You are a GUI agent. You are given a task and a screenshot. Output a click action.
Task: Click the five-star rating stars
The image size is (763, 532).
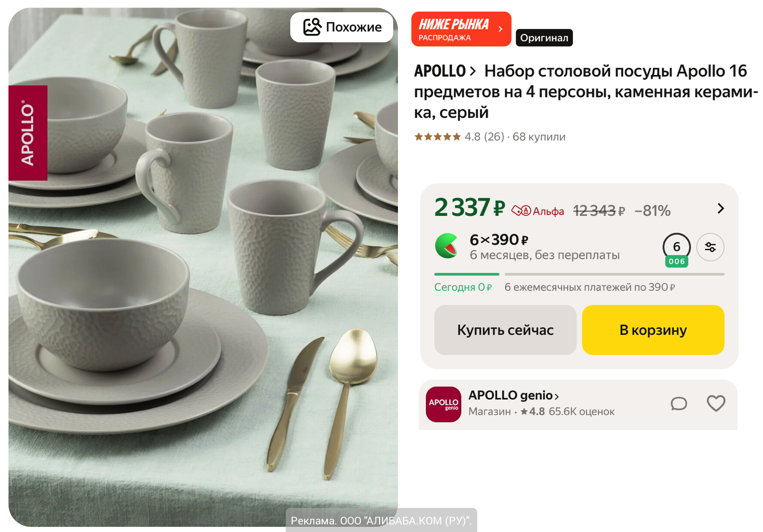tap(437, 137)
